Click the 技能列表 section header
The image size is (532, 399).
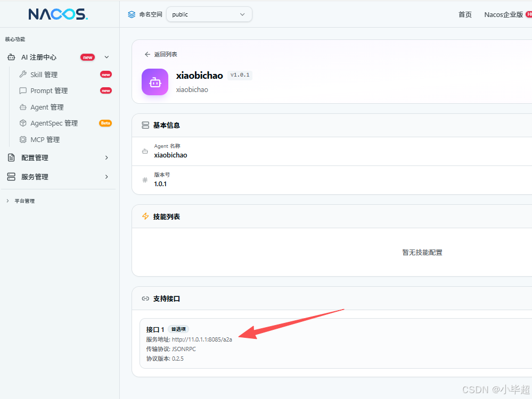pyautogui.click(x=166, y=217)
